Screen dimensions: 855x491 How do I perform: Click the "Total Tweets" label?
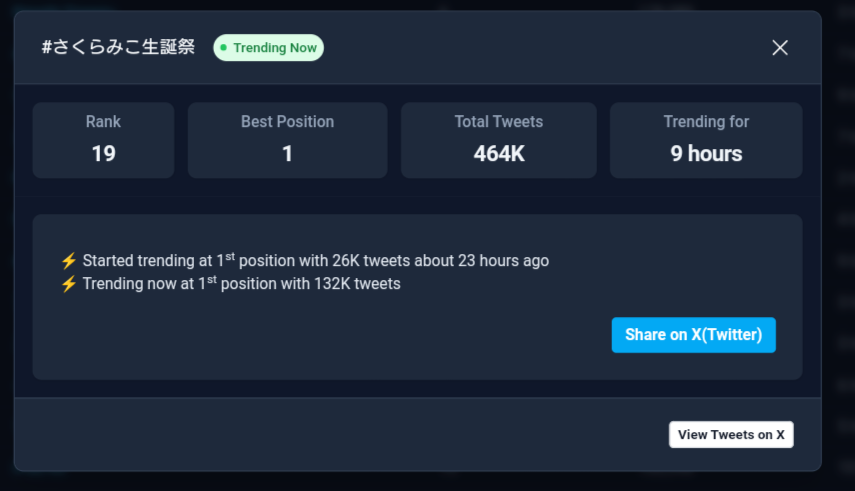(498, 122)
